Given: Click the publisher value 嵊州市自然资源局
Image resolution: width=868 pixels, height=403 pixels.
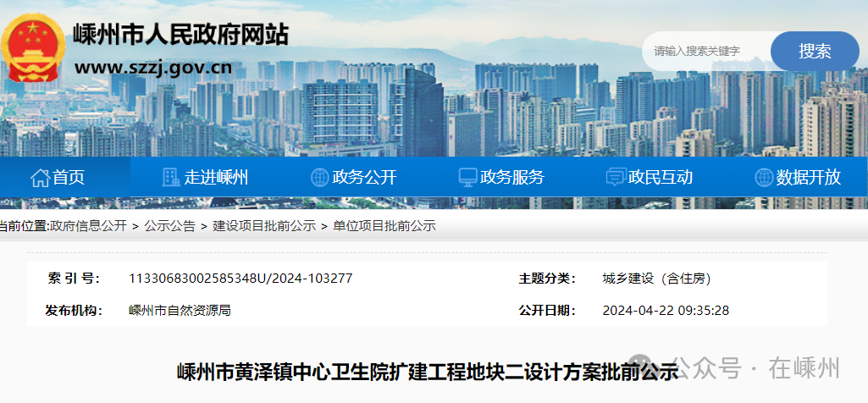Looking at the screenshot, I should click(180, 310).
